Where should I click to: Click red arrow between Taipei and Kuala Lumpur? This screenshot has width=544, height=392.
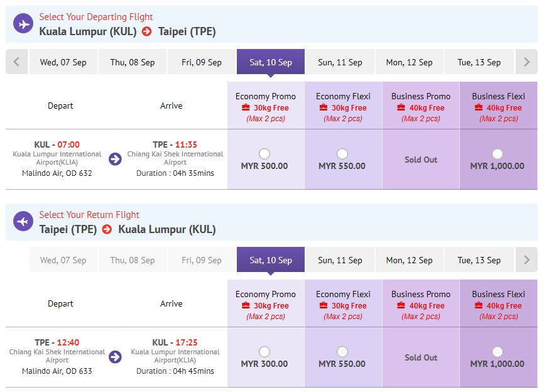(107, 229)
